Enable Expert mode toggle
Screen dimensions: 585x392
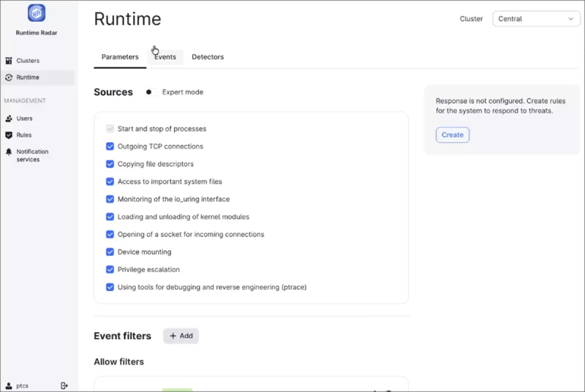click(151, 92)
